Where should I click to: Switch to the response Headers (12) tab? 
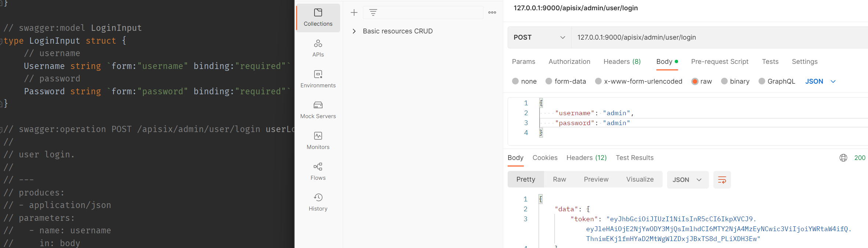pyautogui.click(x=587, y=158)
